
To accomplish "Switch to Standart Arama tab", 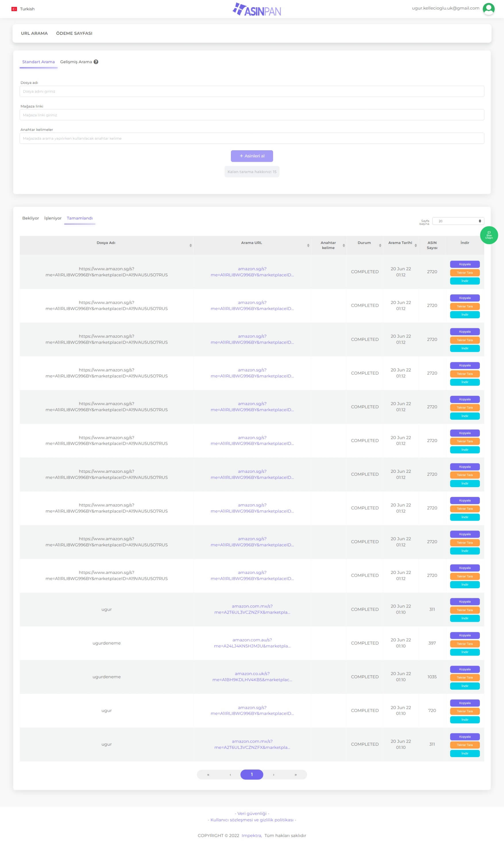I will (38, 62).
